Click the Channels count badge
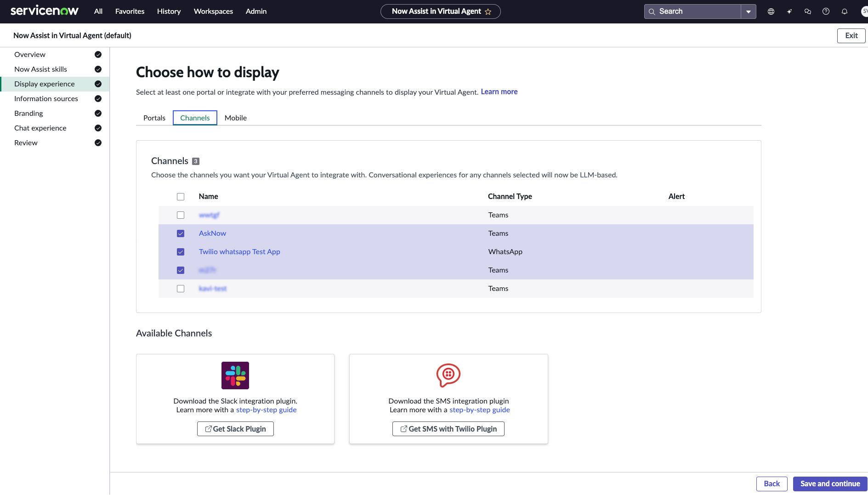868x495 pixels. coord(196,161)
